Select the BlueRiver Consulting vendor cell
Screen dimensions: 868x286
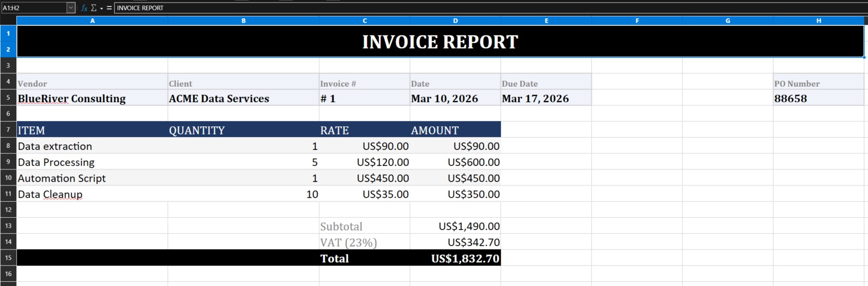[92, 99]
